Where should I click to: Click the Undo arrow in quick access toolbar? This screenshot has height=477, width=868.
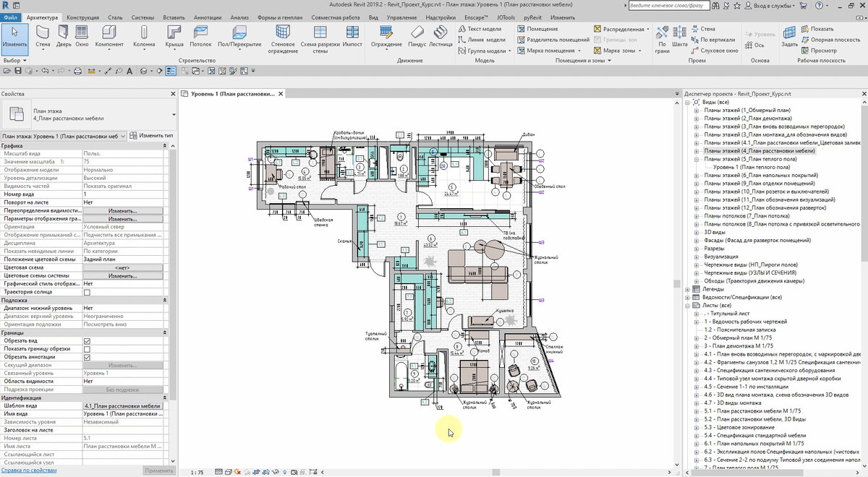[45, 71]
